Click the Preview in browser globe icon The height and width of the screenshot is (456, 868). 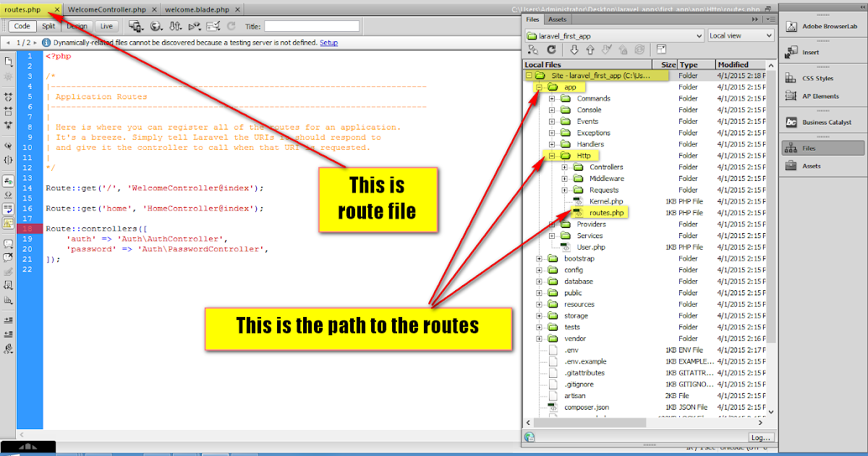coord(156,26)
